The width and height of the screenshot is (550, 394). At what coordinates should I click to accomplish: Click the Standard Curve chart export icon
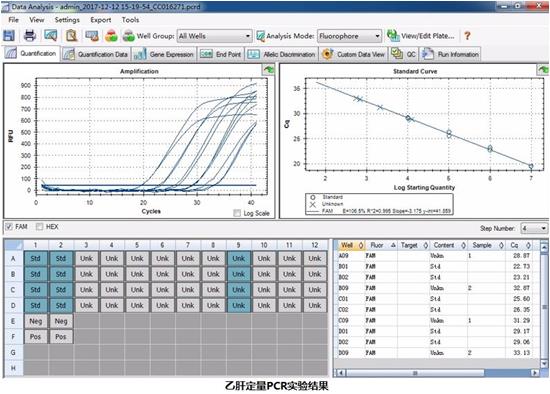(x=543, y=69)
